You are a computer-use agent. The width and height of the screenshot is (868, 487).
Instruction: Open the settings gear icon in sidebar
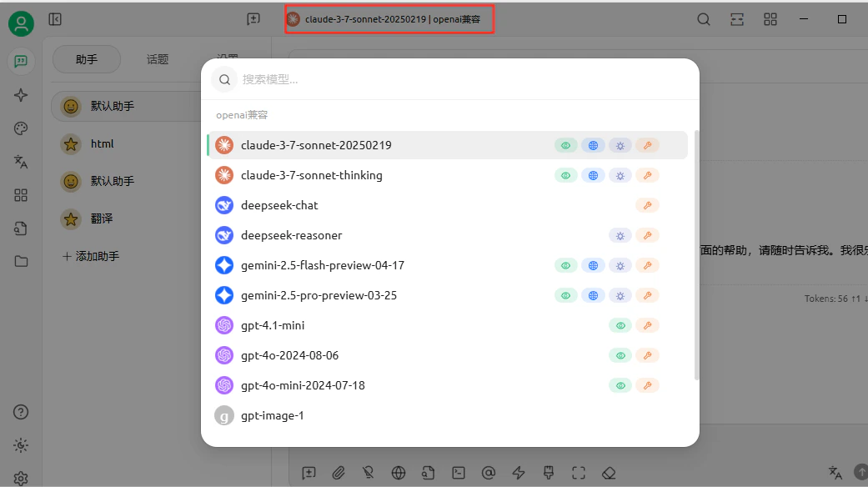(21, 478)
